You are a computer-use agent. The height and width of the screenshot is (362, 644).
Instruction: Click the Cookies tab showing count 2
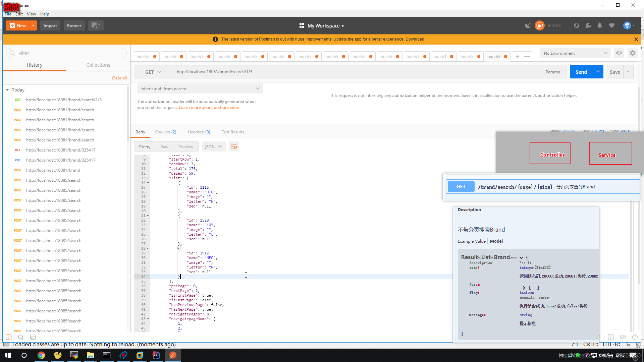pyautogui.click(x=165, y=131)
